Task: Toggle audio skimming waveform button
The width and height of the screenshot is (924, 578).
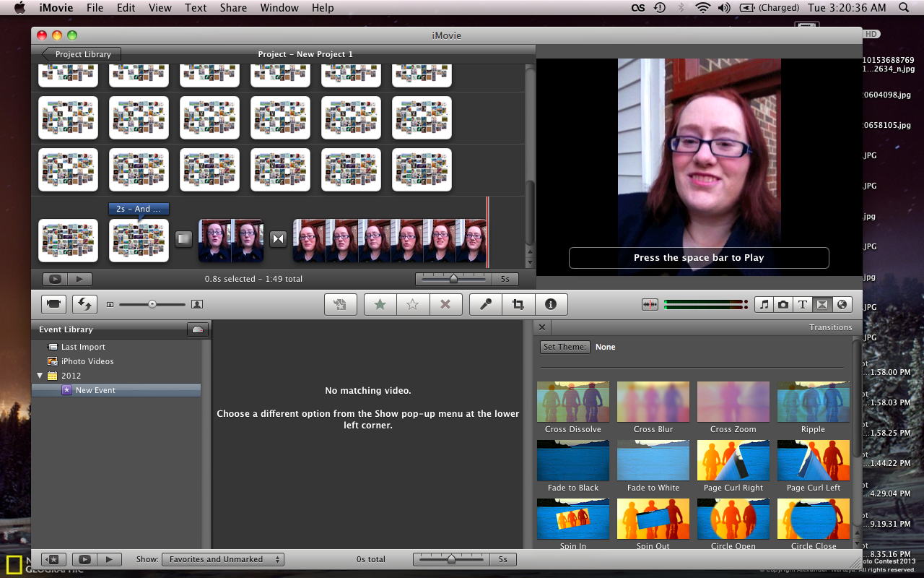Action: (x=650, y=305)
